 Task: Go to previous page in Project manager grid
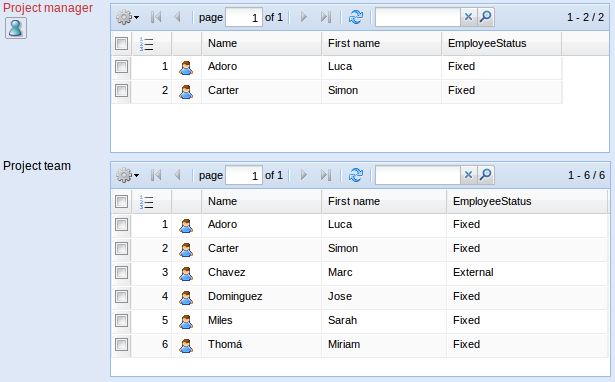177,17
